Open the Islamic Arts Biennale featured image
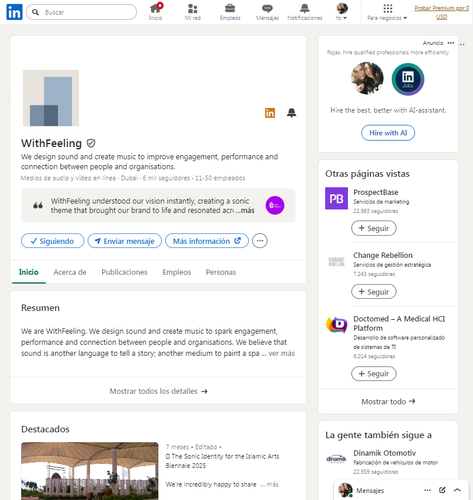 [90, 471]
